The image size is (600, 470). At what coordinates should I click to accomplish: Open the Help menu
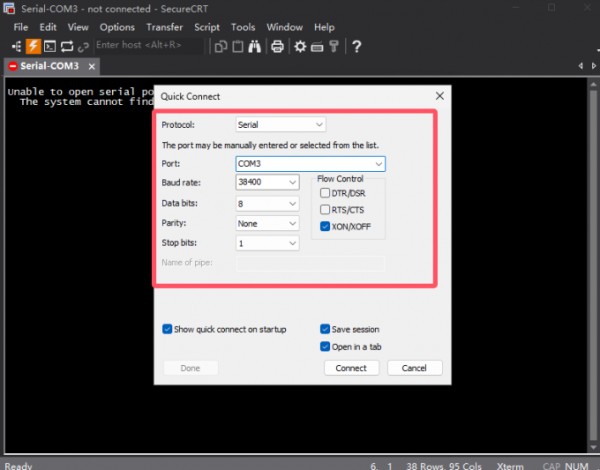324,27
